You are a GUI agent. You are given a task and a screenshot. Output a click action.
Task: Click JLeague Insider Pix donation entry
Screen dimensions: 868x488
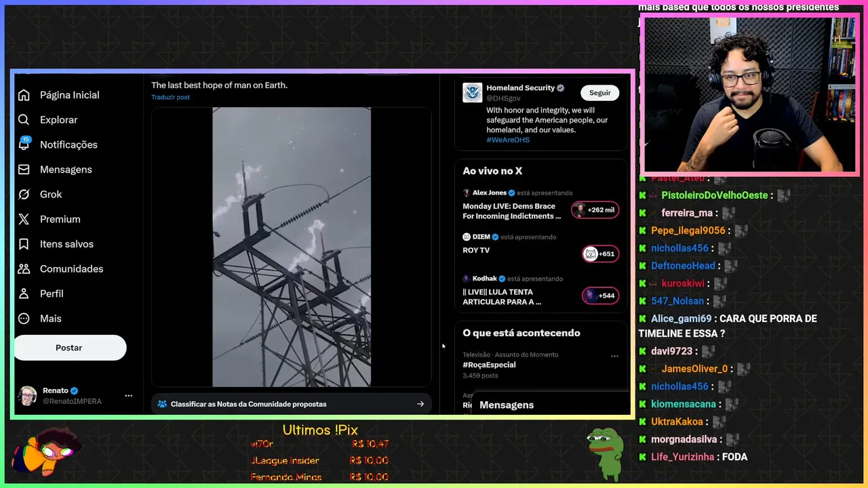[319, 460]
